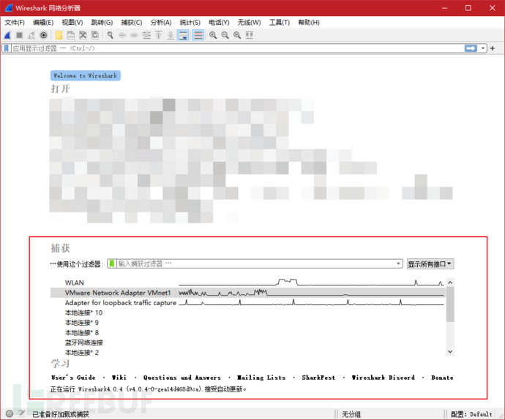The height and width of the screenshot is (420, 505).
Task: Open the 视图(V) menu
Action: (x=72, y=23)
